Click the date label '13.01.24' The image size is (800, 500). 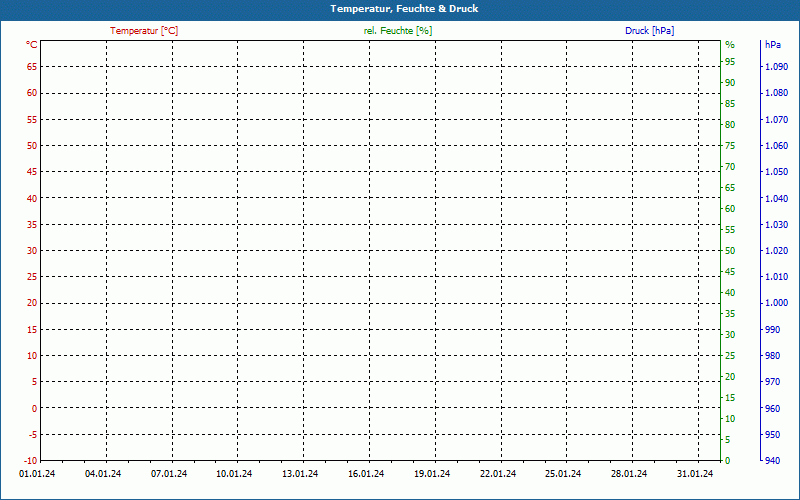point(300,474)
